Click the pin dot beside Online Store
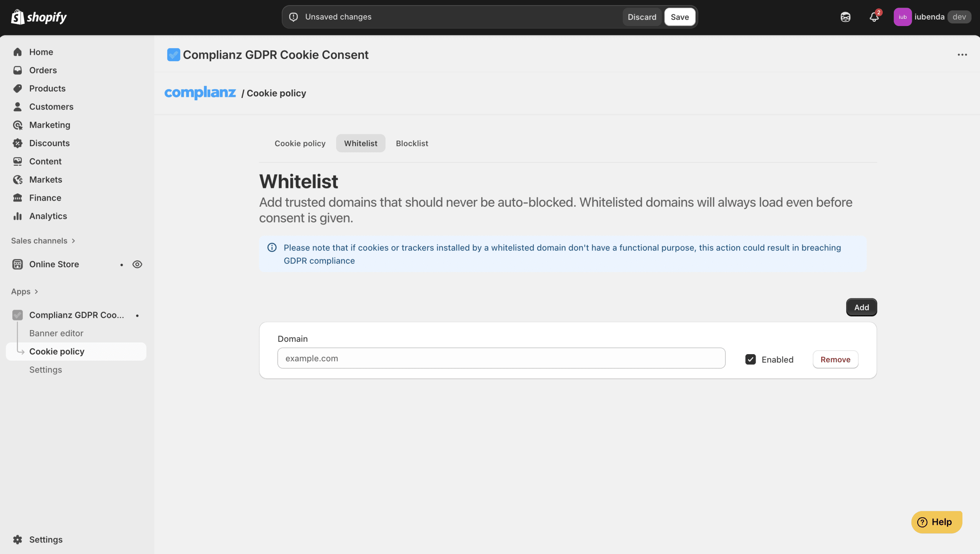The width and height of the screenshot is (980, 554). [x=122, y=265]
